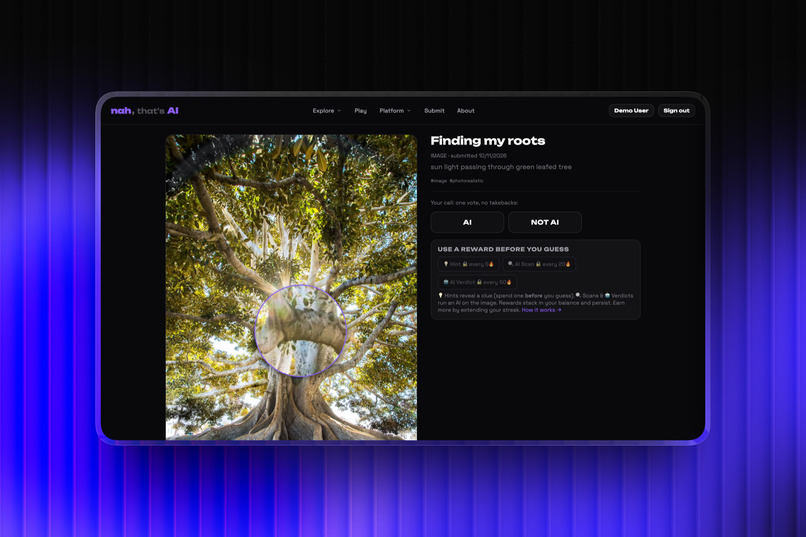The width and height of the screenshot is (806, 537).
Task: Use the locked AI Verdict reward
Action: (477, 282)
